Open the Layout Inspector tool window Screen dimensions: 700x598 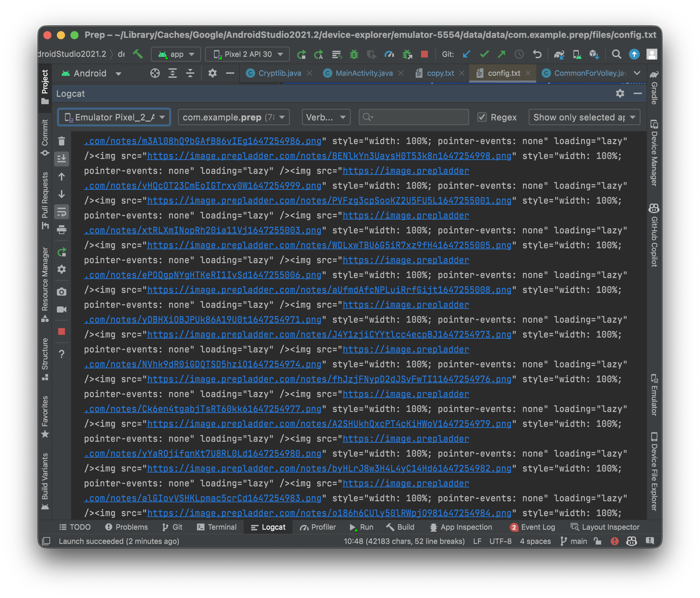click(x=605, y=527)
